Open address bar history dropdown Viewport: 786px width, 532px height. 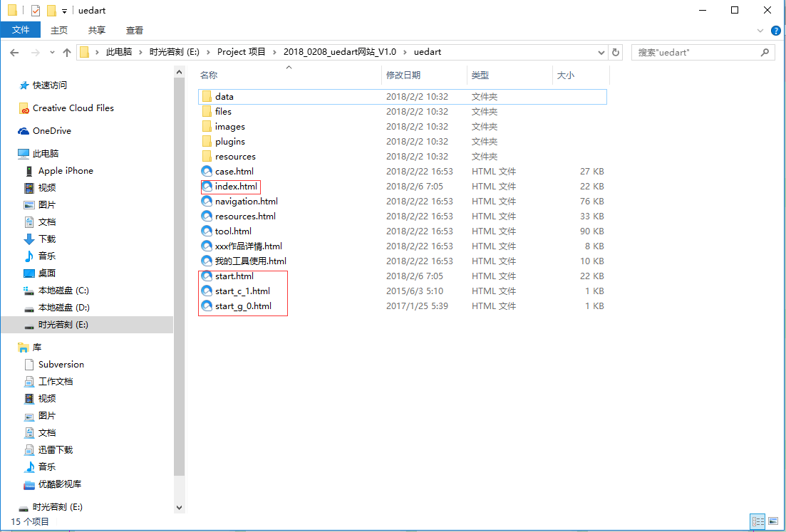[x=602, y=53]
